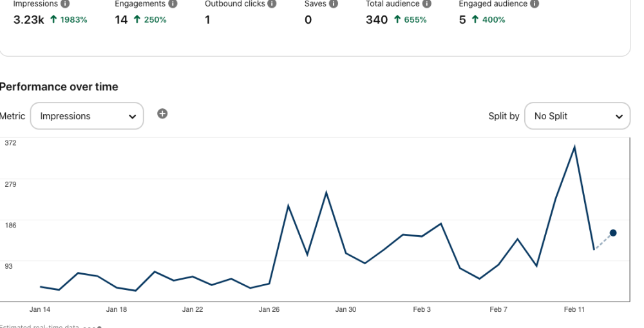
Task: Click the Total audience value 340
Action: 376,20
